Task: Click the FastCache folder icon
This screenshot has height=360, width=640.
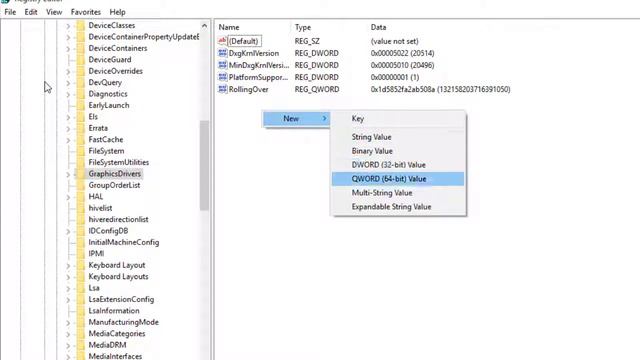Action: point(80,140)
